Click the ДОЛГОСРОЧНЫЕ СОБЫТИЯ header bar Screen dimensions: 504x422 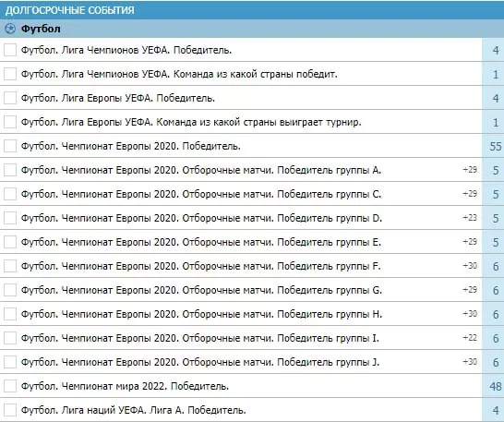252,10
